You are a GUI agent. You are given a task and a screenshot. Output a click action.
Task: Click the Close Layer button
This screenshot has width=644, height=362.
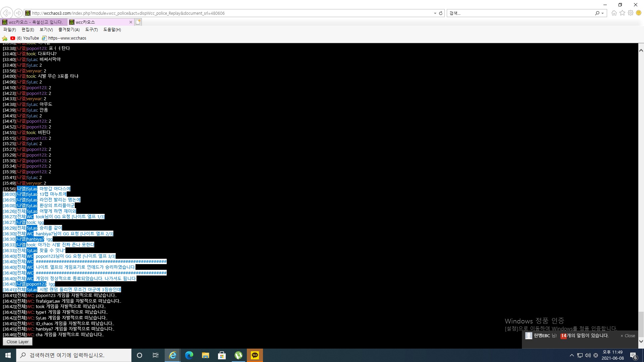pyautogui.click(x=18, y=342)
